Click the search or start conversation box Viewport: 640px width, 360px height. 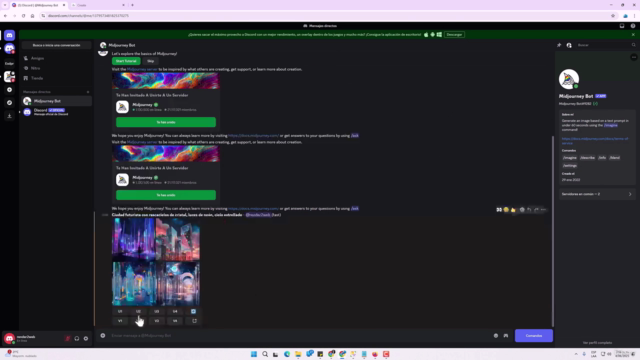[x=56, y=45]
